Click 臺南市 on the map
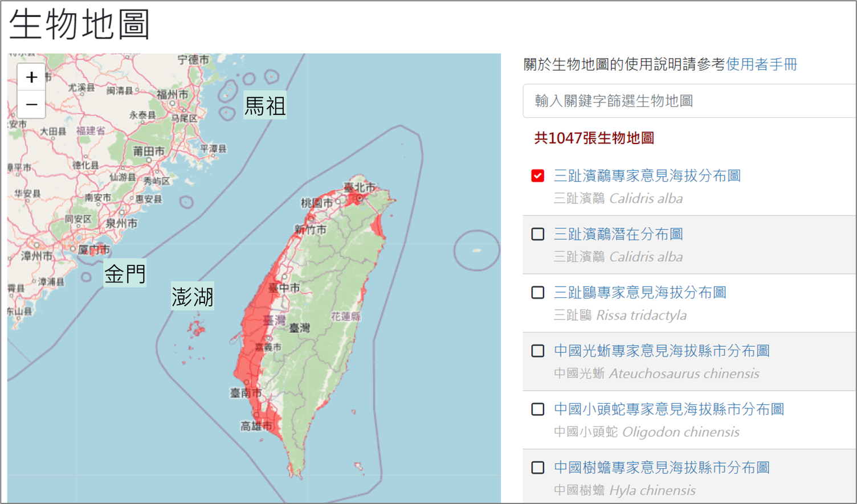Screen dimensions: 857x504 (x=246, y=393)
